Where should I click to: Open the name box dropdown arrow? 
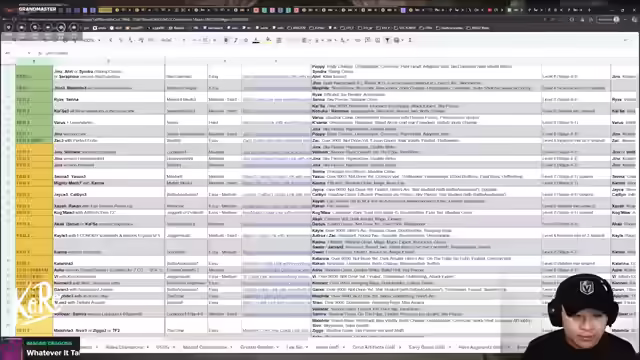29,53
